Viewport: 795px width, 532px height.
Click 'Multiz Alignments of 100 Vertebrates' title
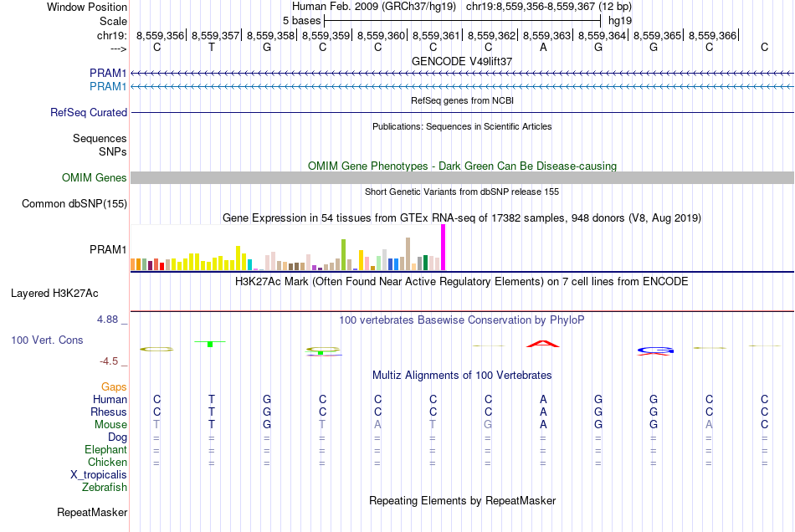pos(462,375)
